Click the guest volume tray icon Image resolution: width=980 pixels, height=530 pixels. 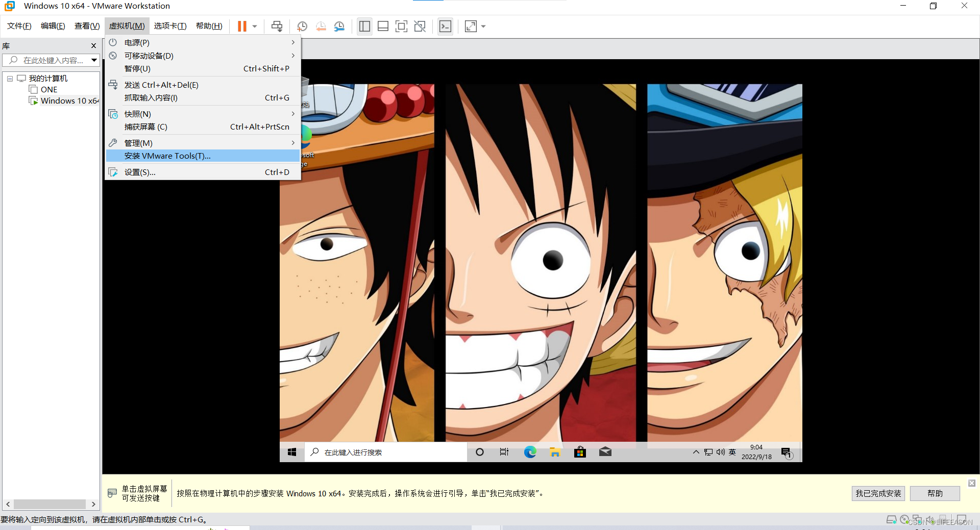tap(721, 452)
